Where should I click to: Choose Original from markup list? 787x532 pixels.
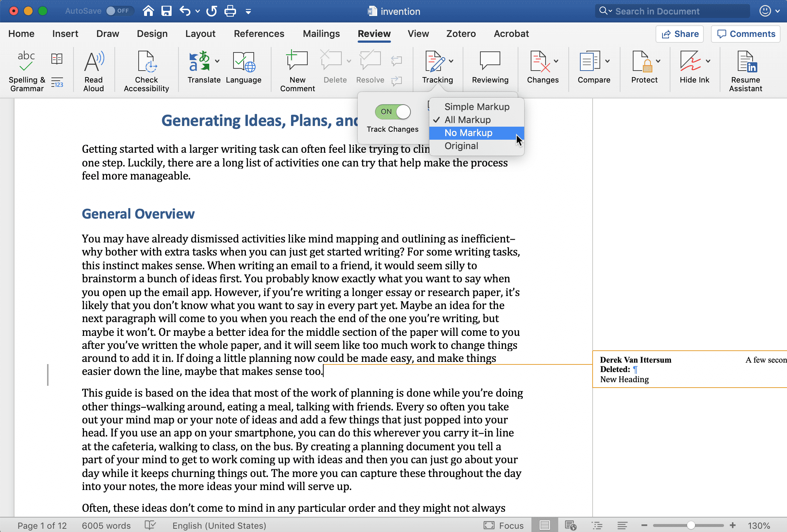[x=476, y=146]
